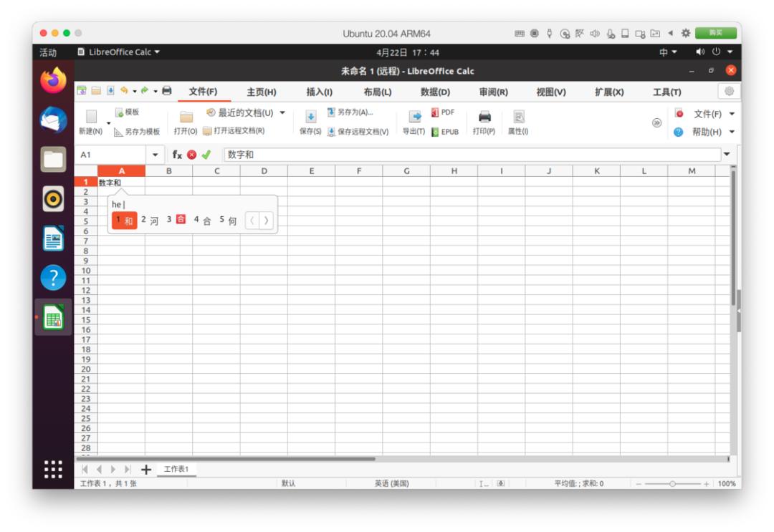Add a new sheet with plus icon
The height and width of the screenshot is (532, 774).
[146, 470]
